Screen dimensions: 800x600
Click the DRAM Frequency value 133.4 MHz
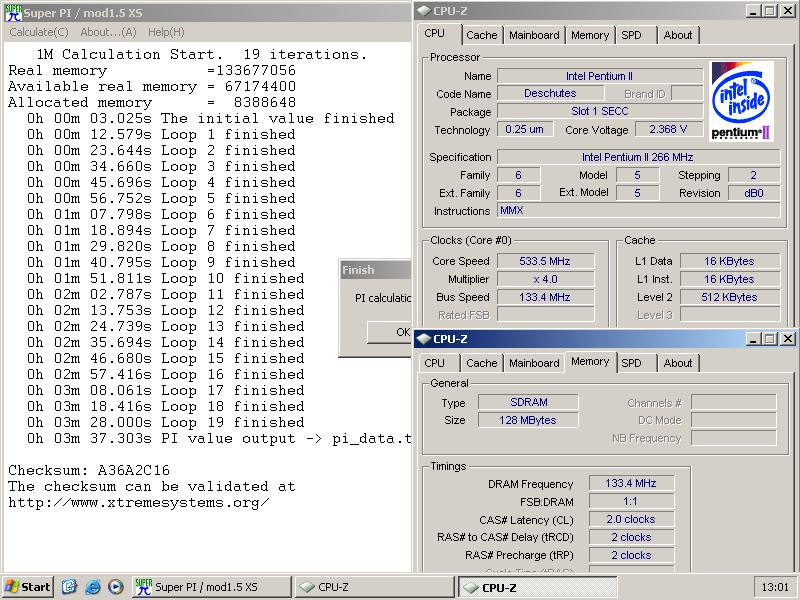pos(631,483)
